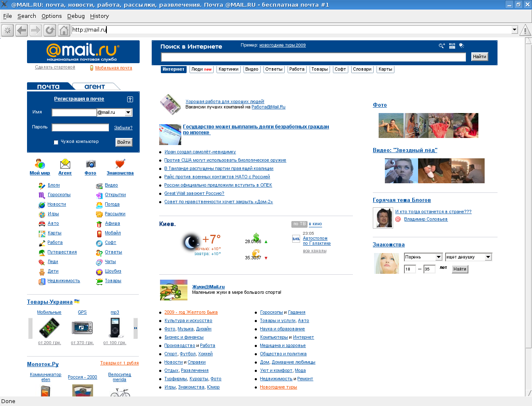Switch to the агент tab
The width and height of the screenshot is (532, 406).
tap(95, 86)
